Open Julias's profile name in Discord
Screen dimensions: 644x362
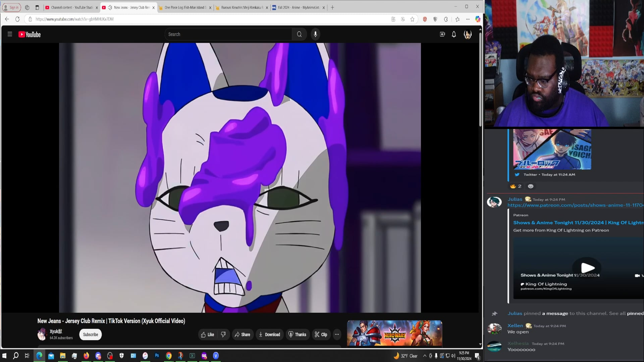515,199
